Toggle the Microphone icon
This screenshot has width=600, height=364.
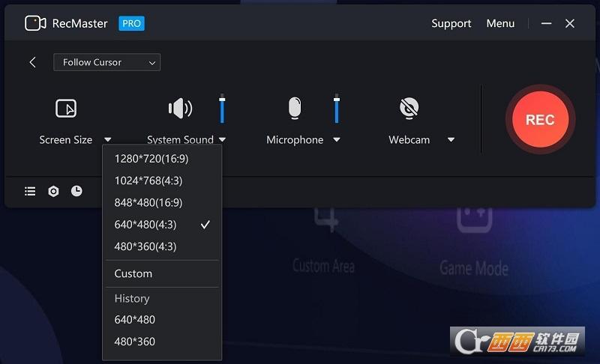[295, 108]
